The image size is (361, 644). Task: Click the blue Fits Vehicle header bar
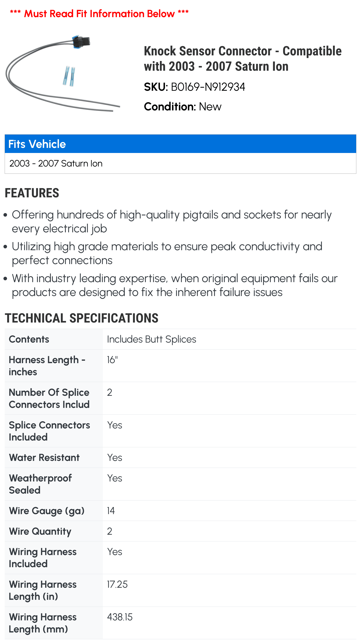[180, 144]
